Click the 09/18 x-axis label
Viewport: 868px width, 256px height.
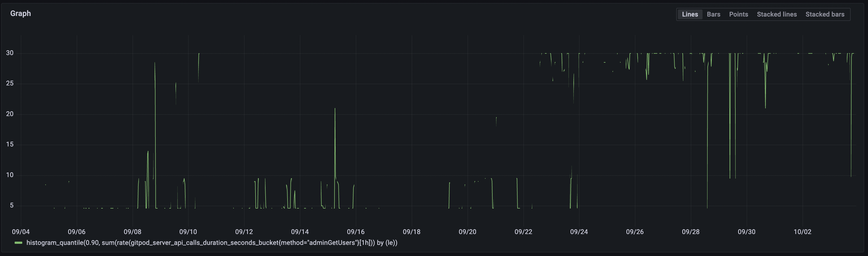(x=411, y=232)
